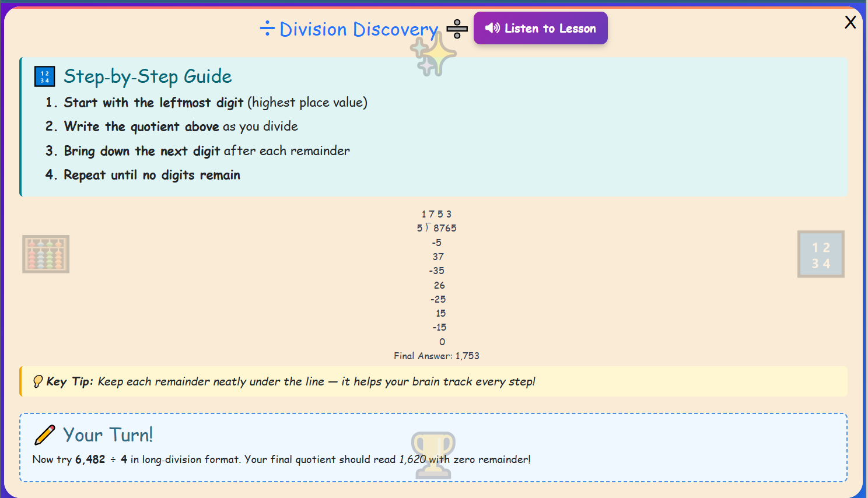Click the Step-by-Step Guide header

click(148, 76)
